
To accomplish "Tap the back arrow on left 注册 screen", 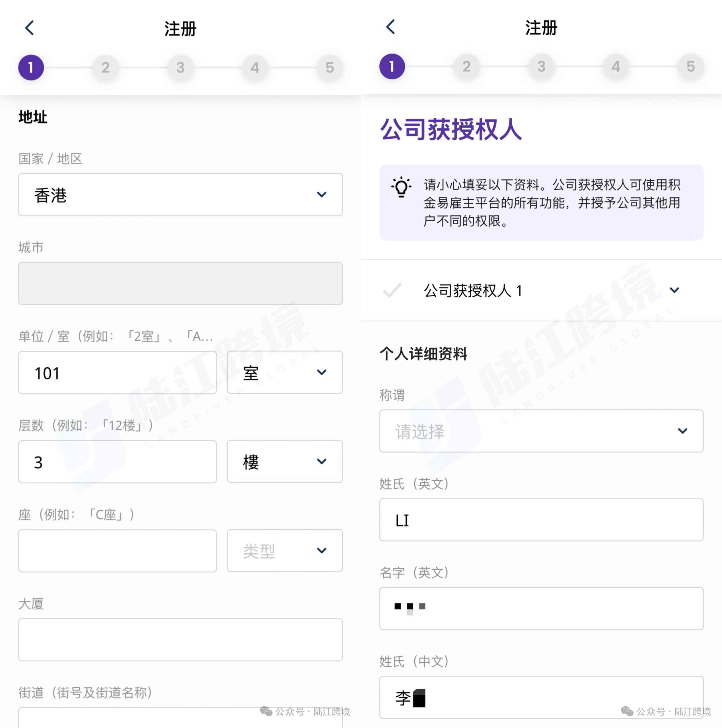I will [x=29, y=28].
